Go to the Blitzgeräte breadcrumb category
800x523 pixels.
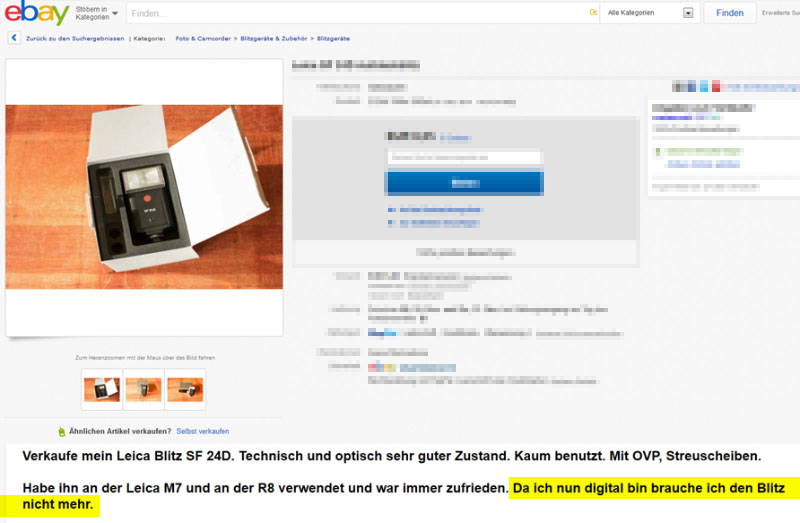[333, 38]
